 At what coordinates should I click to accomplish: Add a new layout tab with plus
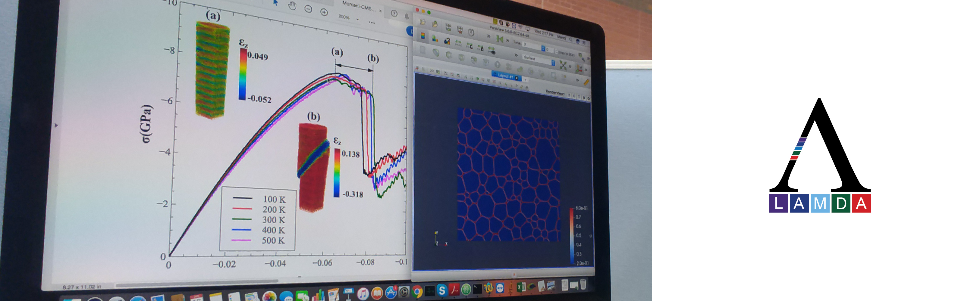525,79
